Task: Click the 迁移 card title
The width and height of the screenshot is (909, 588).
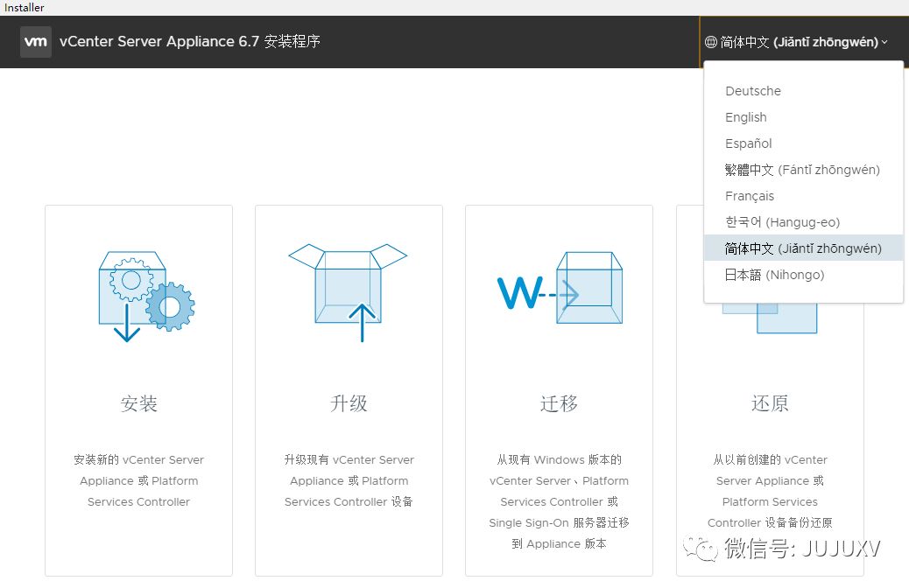Action: pos(559,403)
